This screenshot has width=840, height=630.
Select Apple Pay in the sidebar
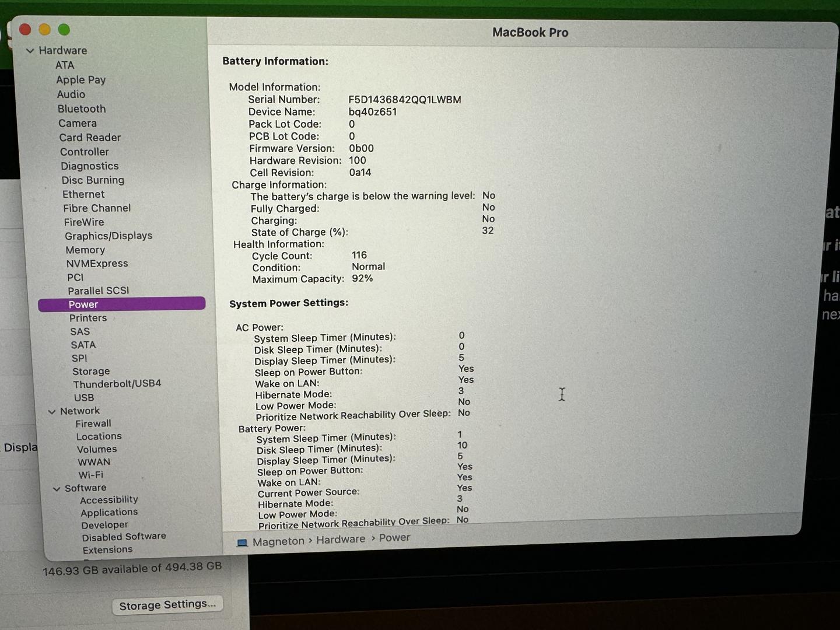pos(81,80)
